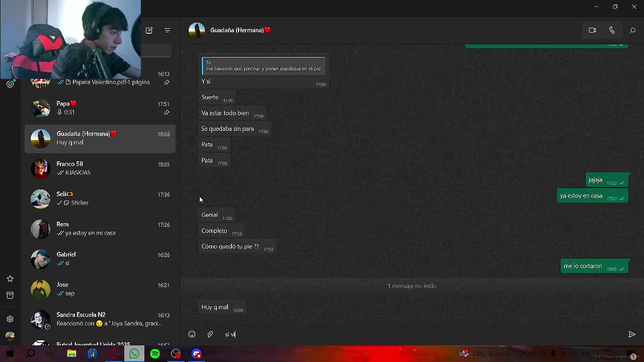Open weather widget showing 23°C Ventoso
The width and height of the screenshot is (644, 362).
pyautogui.click(x=485, y=354)
